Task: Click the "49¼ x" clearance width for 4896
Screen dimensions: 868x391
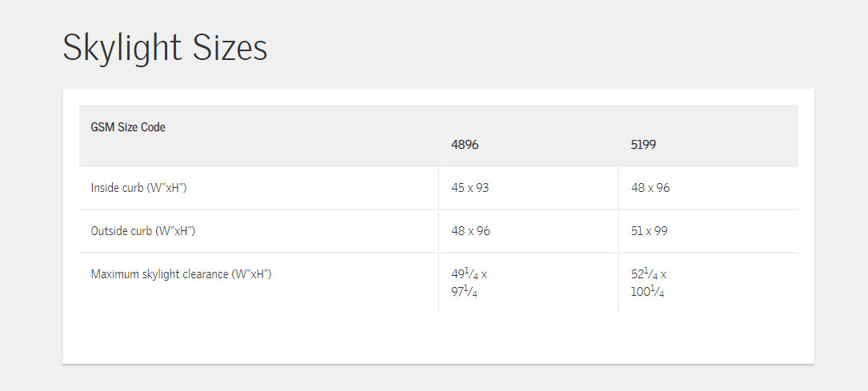Action: tap(469, 274)
